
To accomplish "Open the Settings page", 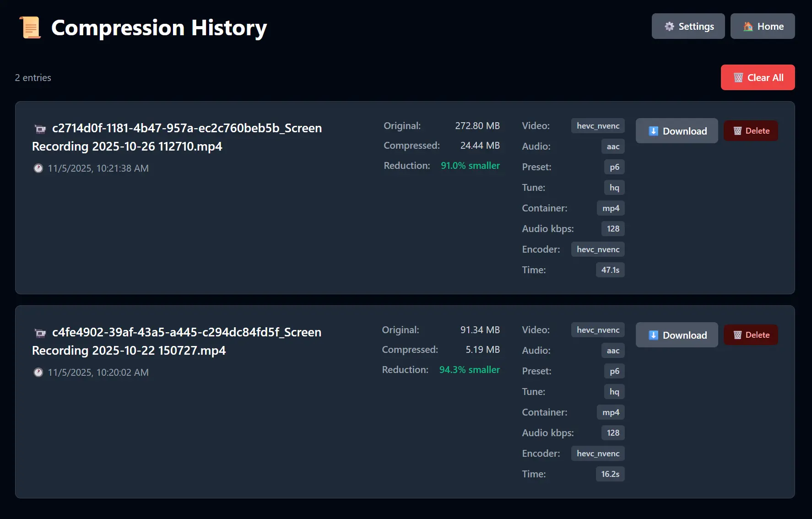I will click(x=688, y=27).
